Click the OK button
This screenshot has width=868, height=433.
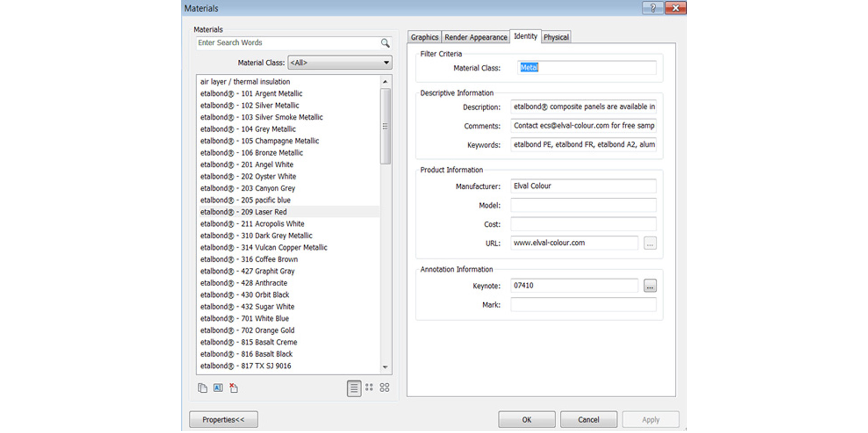[527, 419]
